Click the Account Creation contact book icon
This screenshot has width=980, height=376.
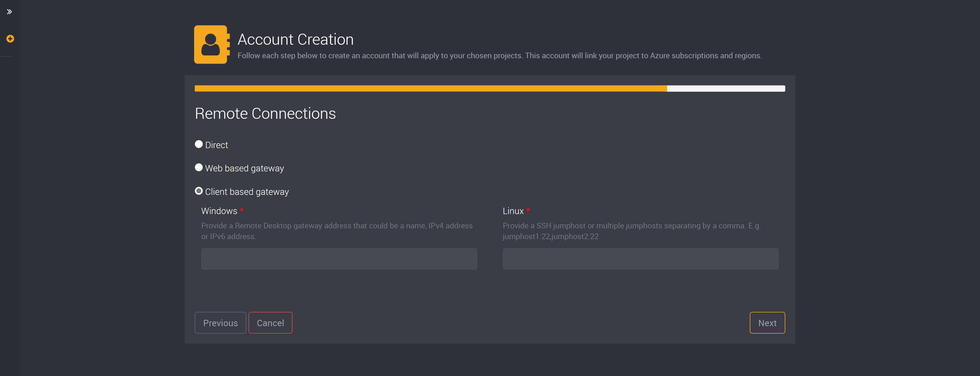(212, 44)
